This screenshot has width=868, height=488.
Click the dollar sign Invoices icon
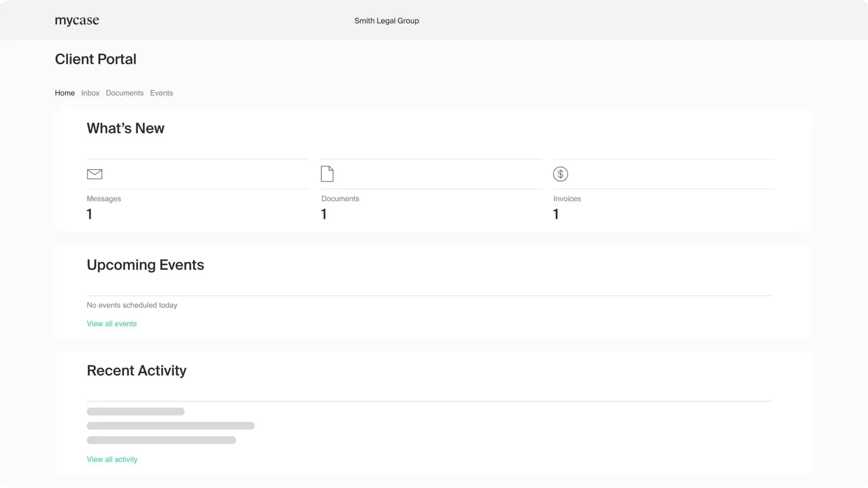tap(560, 174)
